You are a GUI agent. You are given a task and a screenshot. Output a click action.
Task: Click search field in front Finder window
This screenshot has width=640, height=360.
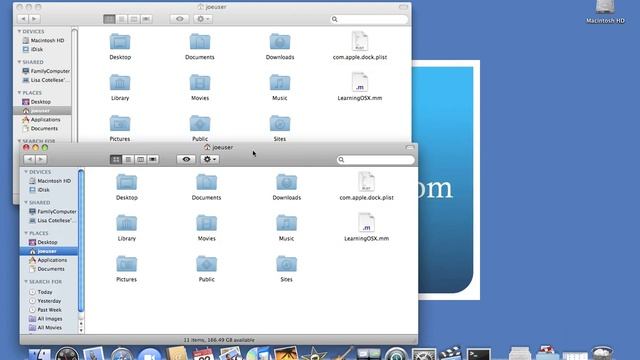pyautogui.click(x=376, y=160)
